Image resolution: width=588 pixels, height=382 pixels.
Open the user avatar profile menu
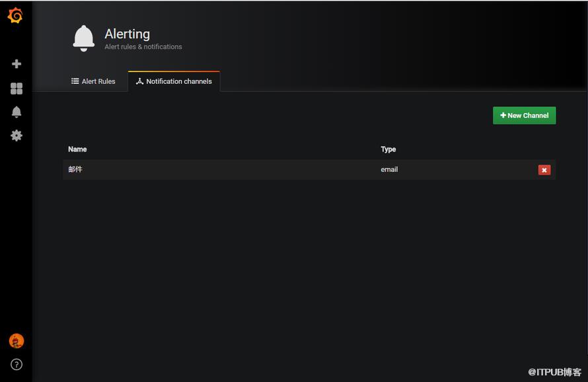[x=17, y=341]
